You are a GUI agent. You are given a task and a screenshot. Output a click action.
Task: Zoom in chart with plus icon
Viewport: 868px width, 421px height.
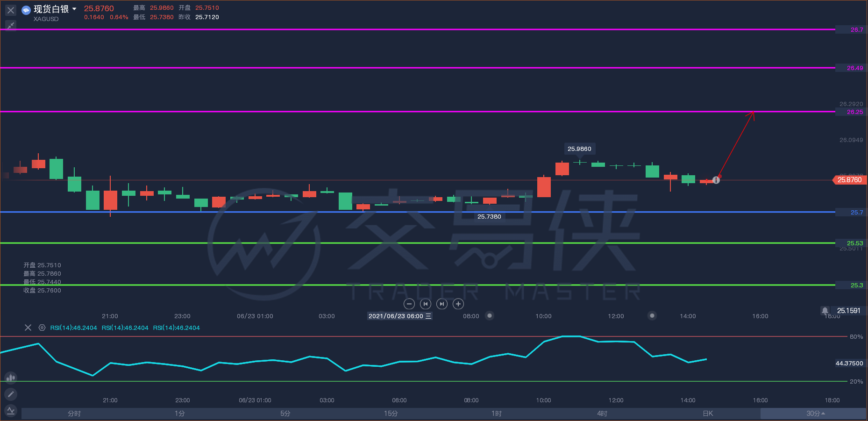[x=459, y=304]
